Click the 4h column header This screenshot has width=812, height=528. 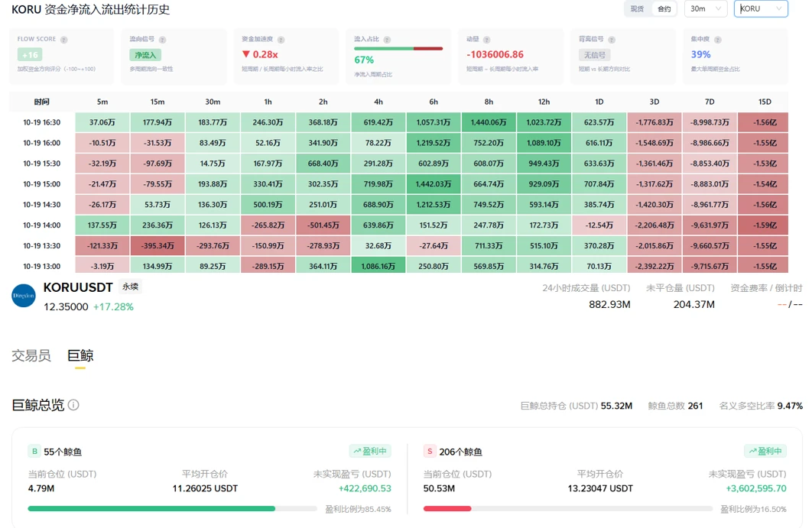(378, 102)
